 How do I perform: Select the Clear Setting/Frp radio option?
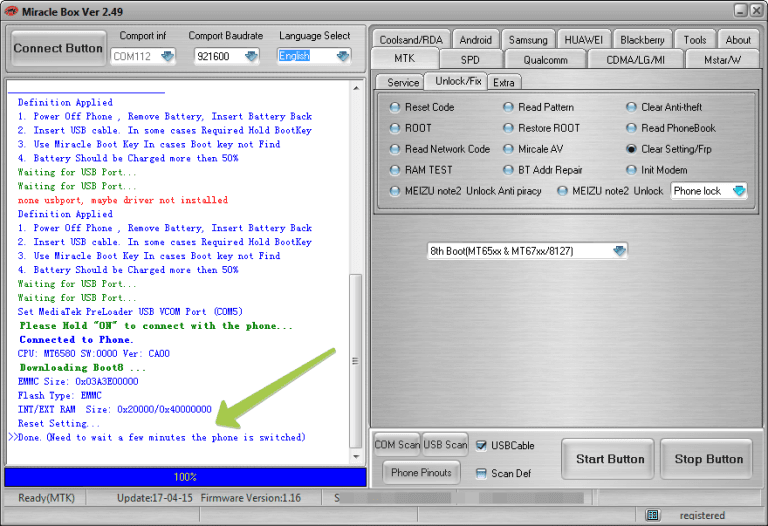631,149
